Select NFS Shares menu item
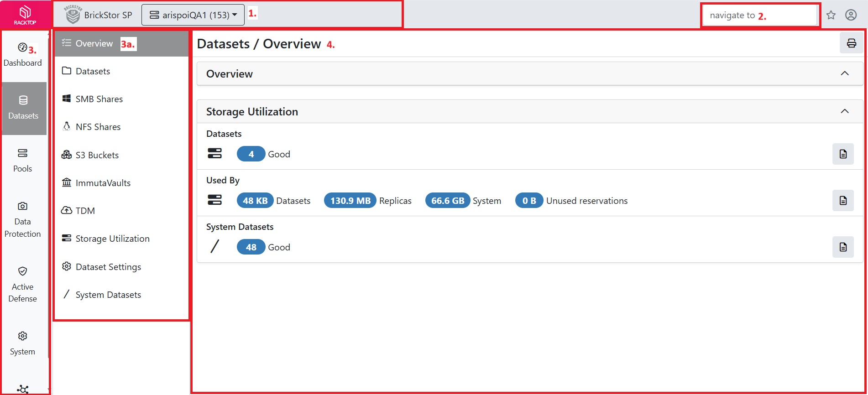This screenshot has width=868, height=395. 98,127
